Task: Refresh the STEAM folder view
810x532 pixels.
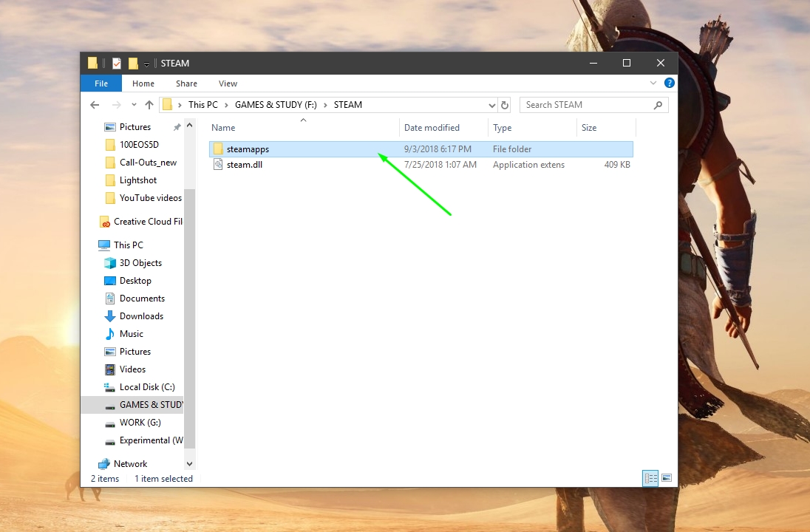Action: [505, 106]
